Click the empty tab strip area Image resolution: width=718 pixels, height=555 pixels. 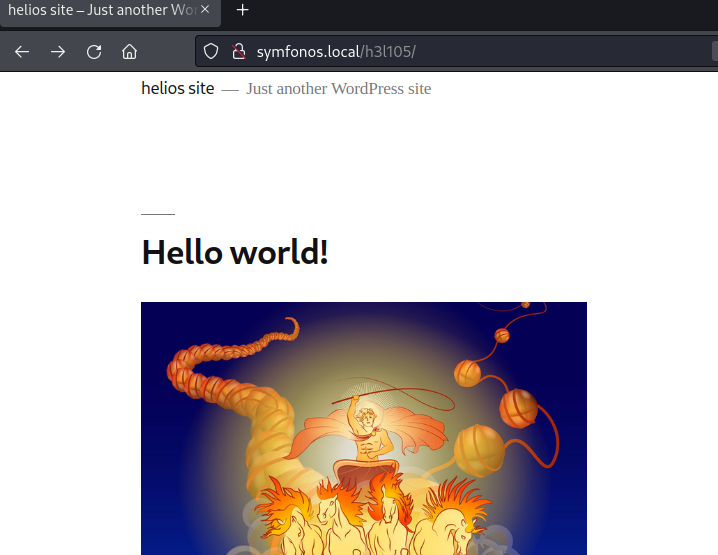pyautogui.click(x=480, y=11)
